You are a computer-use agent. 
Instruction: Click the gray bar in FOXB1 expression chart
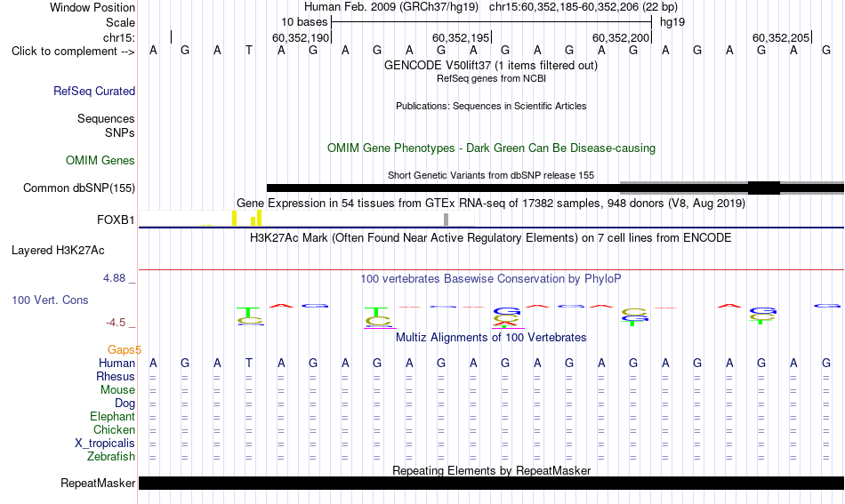click(446, 220)
